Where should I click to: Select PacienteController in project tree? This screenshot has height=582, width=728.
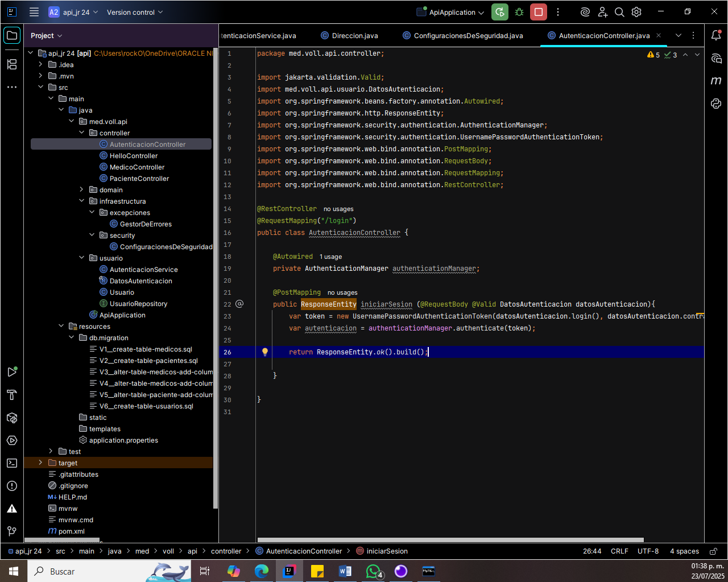139,178
